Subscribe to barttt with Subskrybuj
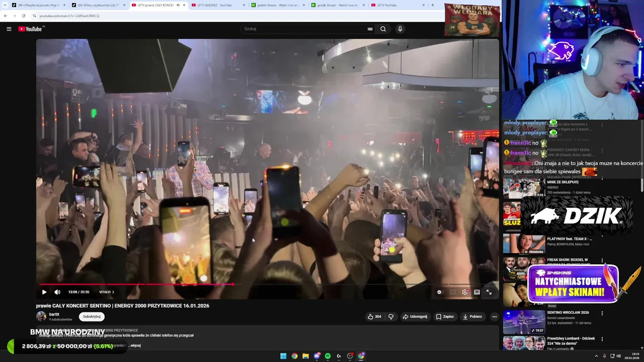Image resolution: width=644 pixels, height=362 pixels. pyautogui.click(x=92, y=317)
